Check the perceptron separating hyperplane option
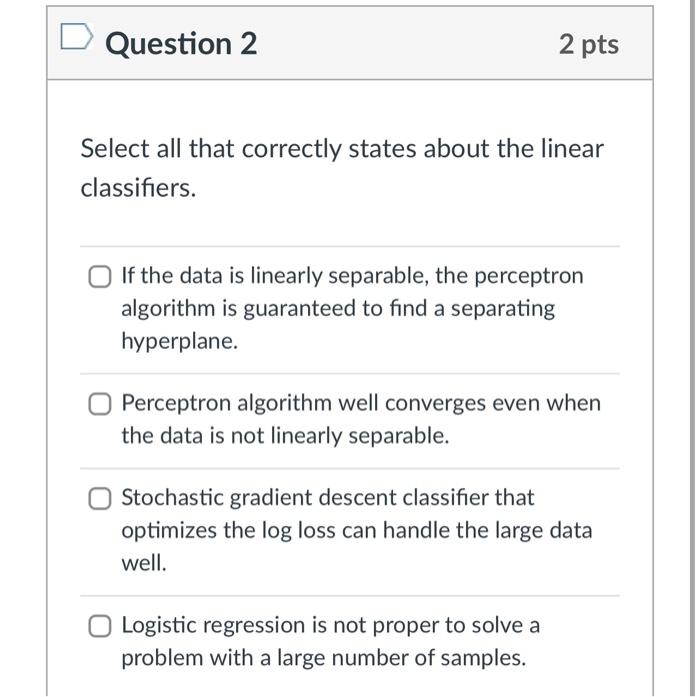 point(98,276)
